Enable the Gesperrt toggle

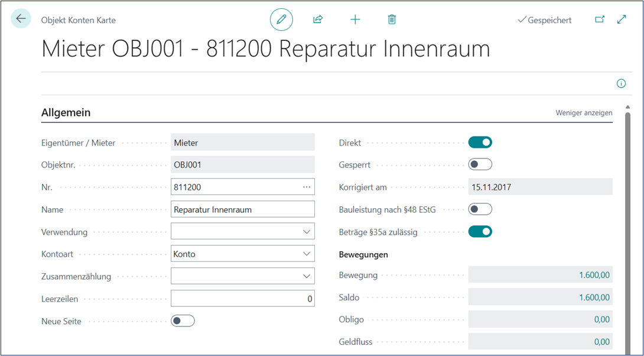[480, 164]
